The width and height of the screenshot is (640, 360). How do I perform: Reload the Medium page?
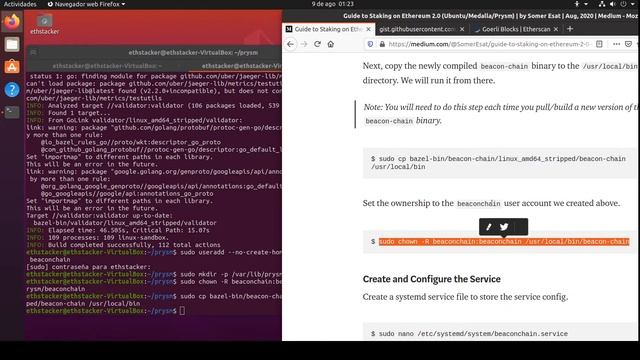click(x=317, y=44)
